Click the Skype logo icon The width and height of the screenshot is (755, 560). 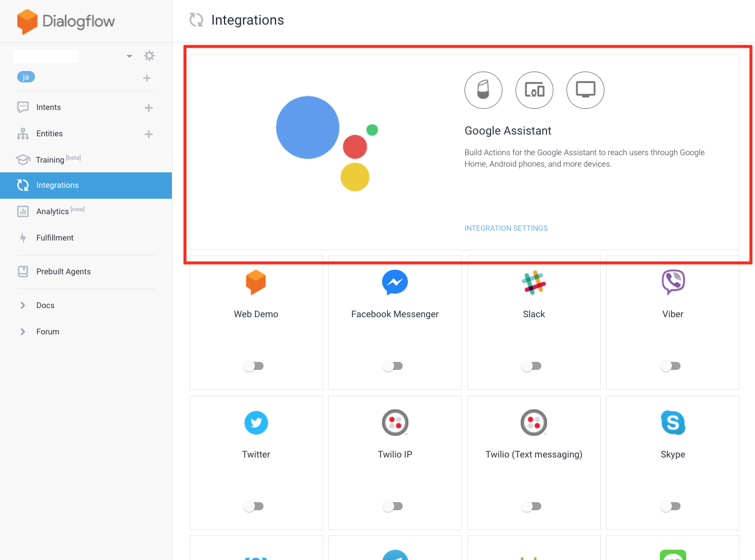[673, 423]
